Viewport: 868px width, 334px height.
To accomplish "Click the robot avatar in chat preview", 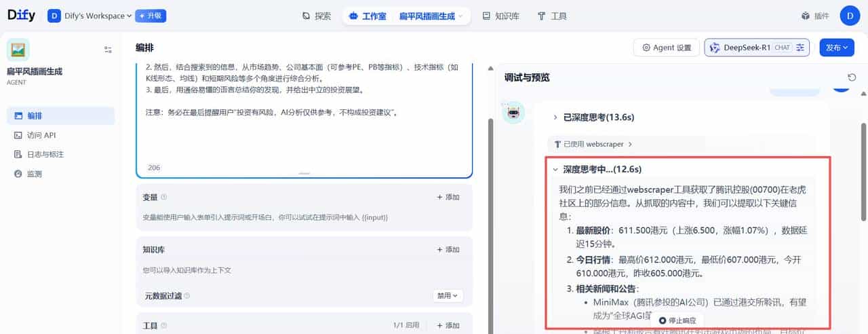I will [513, 112].
